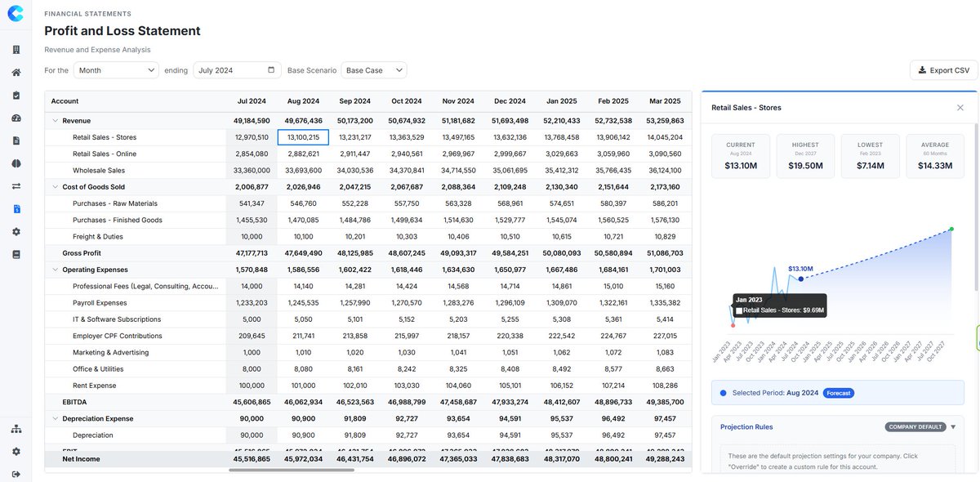Open the brain icon in the sidebar

[16, 163]
